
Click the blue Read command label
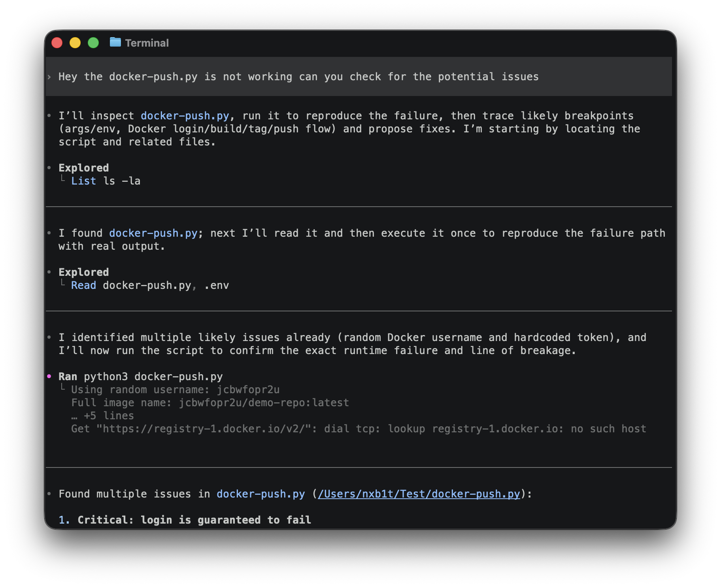[x=83, y=285]
